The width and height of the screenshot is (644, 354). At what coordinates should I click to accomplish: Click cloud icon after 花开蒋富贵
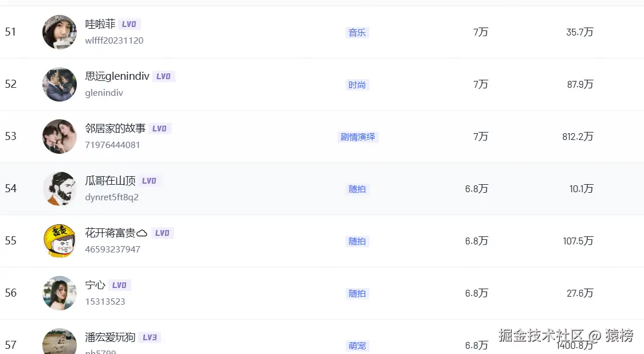pos(142,234)
